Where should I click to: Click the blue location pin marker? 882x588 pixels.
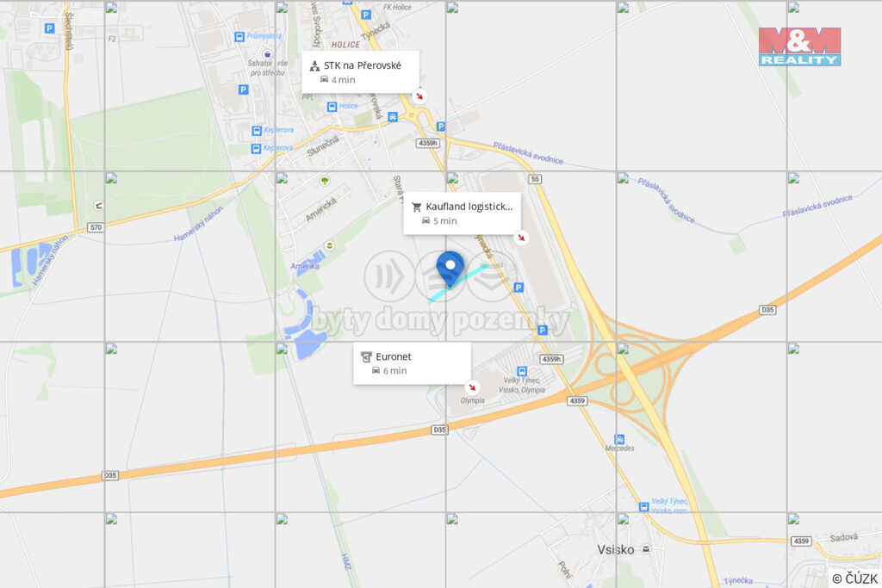(x=450, y=269)
